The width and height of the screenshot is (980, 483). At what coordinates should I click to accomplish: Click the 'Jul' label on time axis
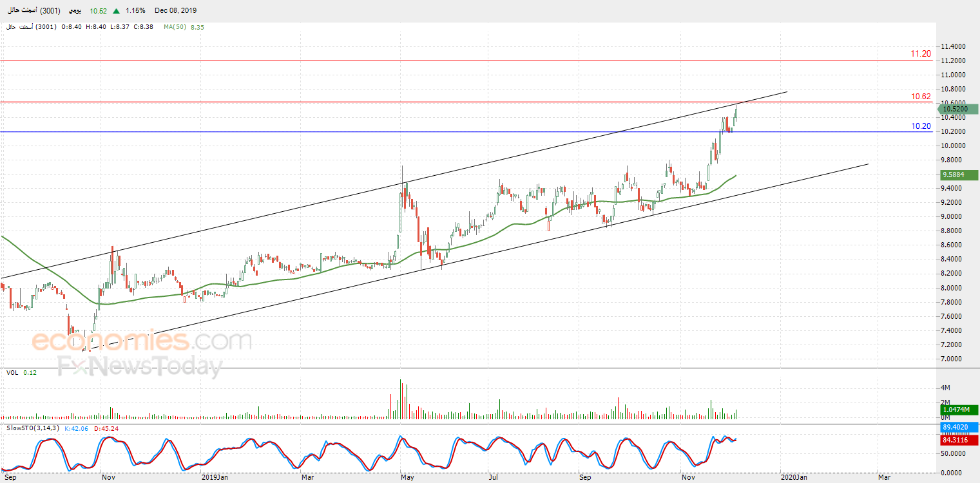(x=493, y=477)
